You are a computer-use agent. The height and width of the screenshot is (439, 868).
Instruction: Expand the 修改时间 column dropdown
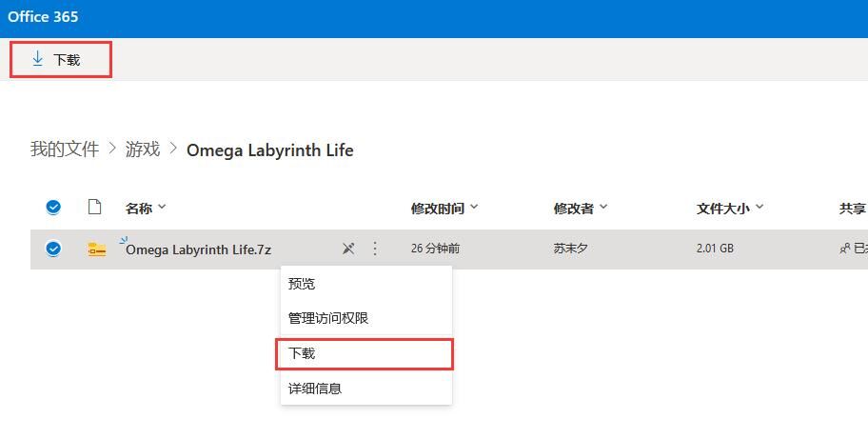coord(474,208)
